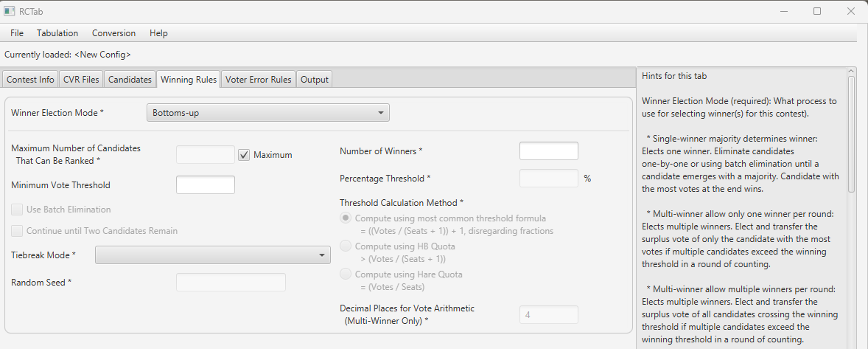The image size is (868, 349).
Task: Click the Number of Winners field
Action: (x=549, y=151)
